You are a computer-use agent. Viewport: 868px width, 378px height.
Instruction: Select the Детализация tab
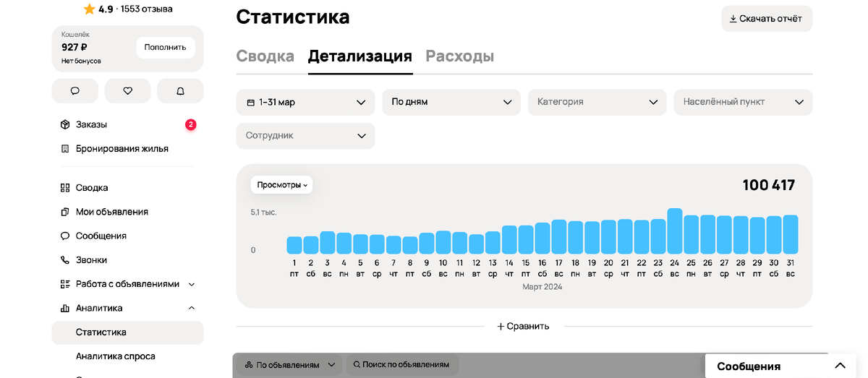click(x=360, y=56)
